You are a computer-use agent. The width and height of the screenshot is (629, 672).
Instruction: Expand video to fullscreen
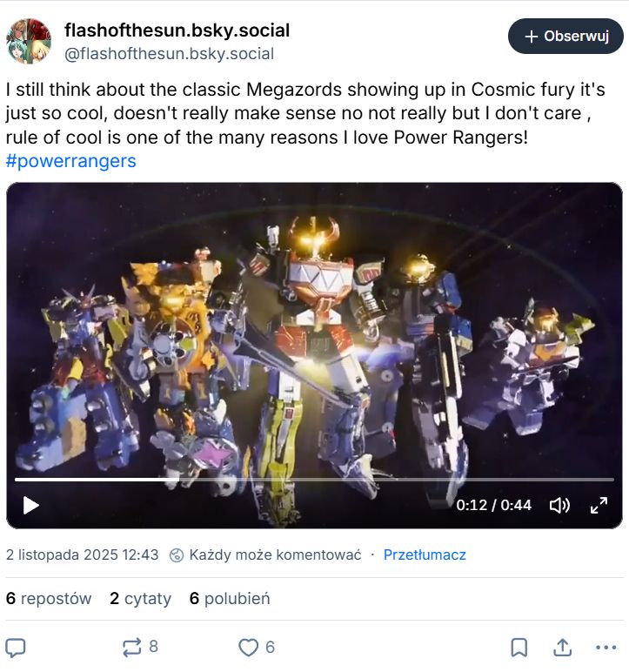pos(599,505)
